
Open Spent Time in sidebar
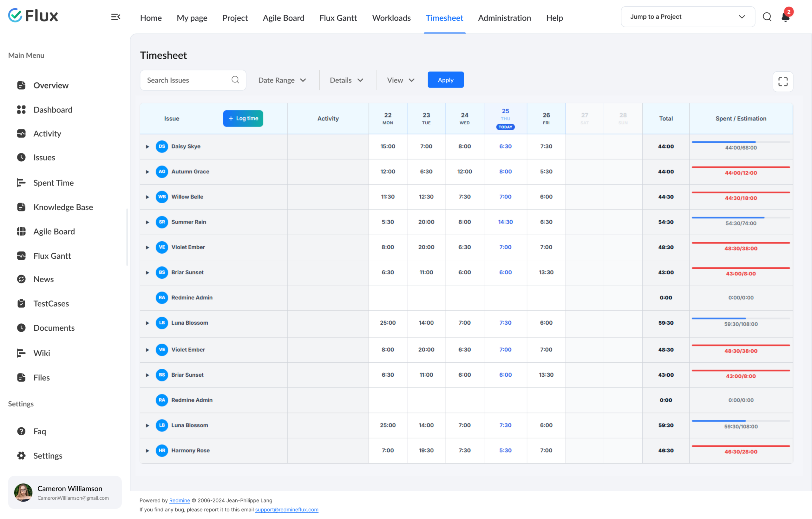53,183
